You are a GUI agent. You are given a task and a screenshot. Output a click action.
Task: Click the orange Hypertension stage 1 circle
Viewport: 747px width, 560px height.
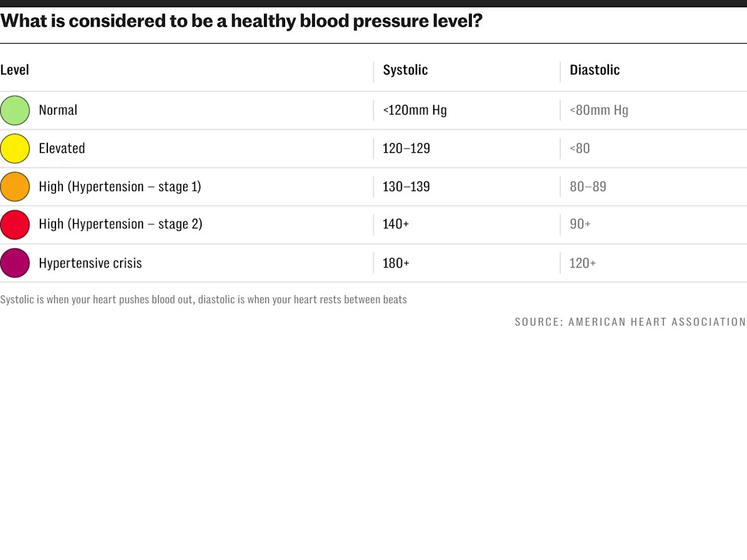coord(15,187)
